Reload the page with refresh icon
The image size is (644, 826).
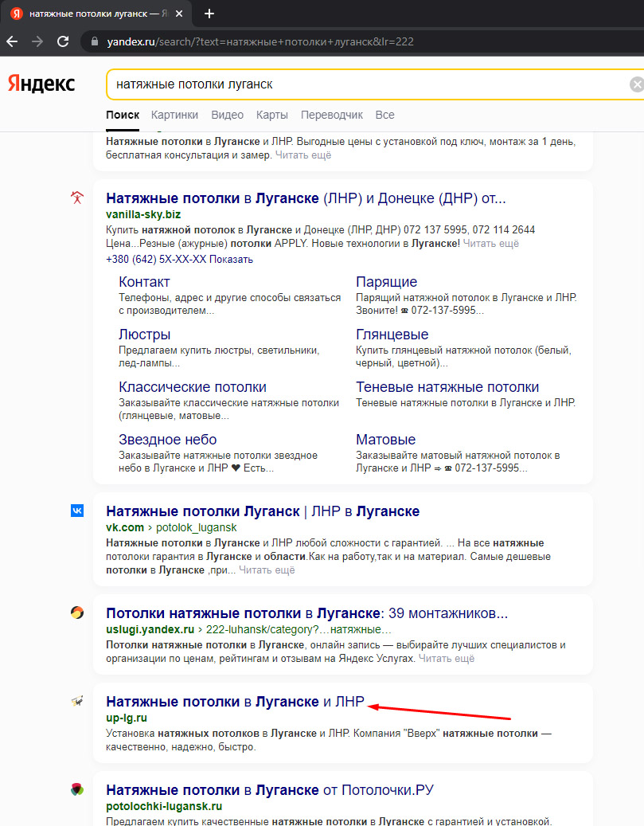(x=63, y=41)
